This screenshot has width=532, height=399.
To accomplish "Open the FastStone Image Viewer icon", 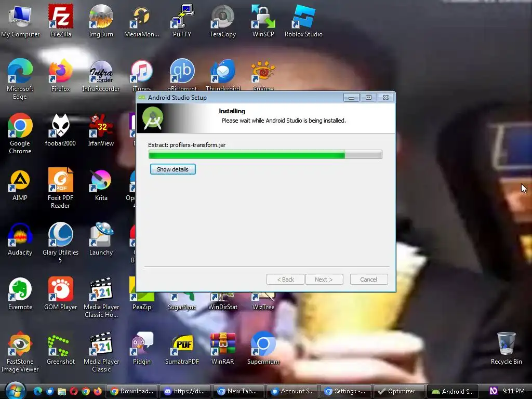I will (x=20, y=352).
